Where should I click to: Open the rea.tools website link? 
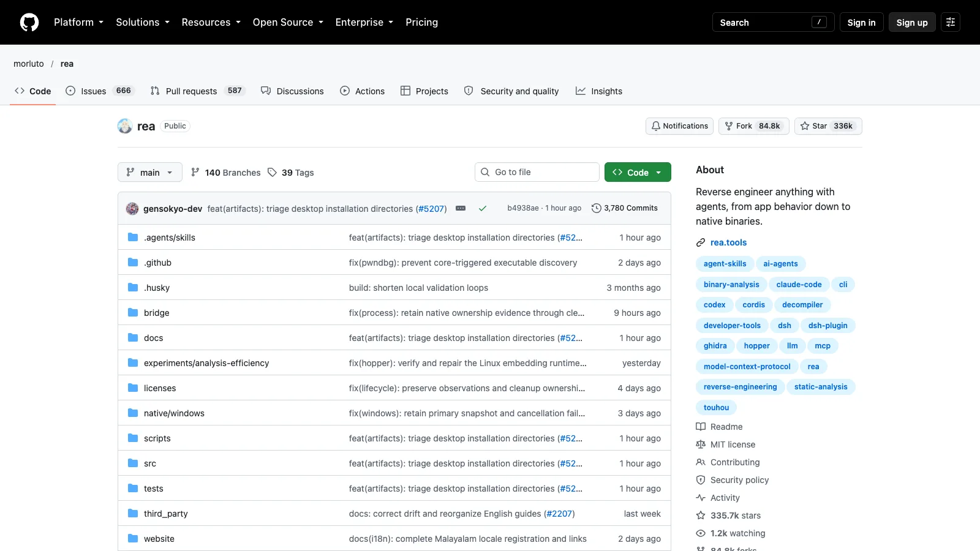729,243
